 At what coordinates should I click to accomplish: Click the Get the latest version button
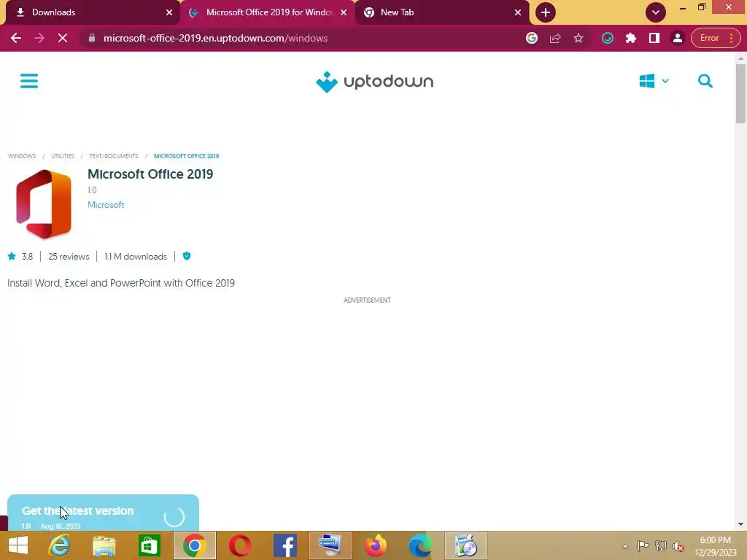[x=103, y=513]
